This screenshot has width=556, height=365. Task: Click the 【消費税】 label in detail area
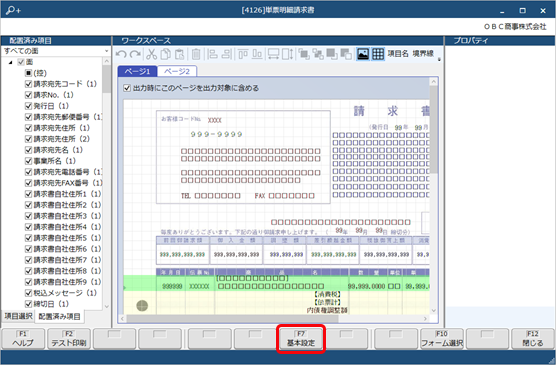coord(328,294)
